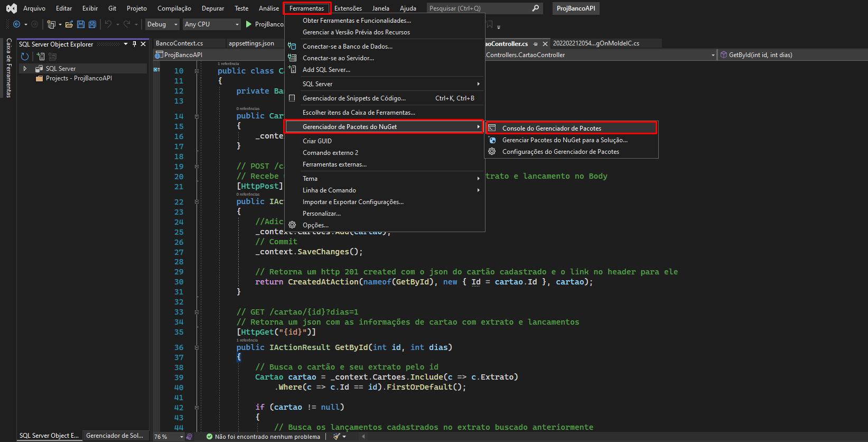Click the Configurações do Gerenciador gear icon
This screenshot has width=868, height=442.
pyautogui.click(x=492, y=151)
